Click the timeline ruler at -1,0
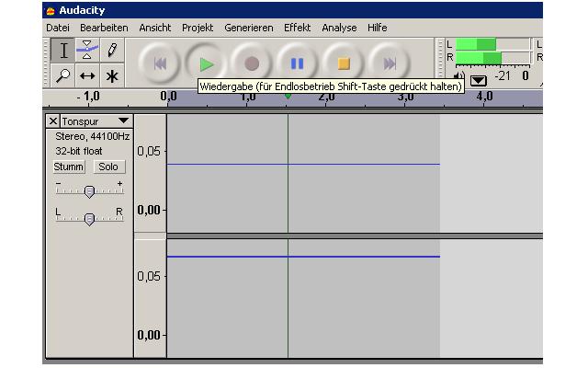 coord(90,97)
